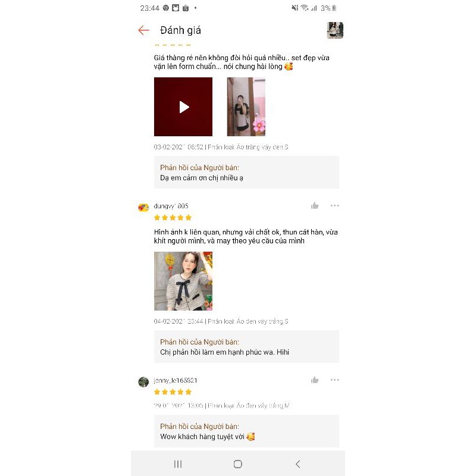Open the jenny_le165821 profile avatar
476x476 pixels.
point(143,381)
